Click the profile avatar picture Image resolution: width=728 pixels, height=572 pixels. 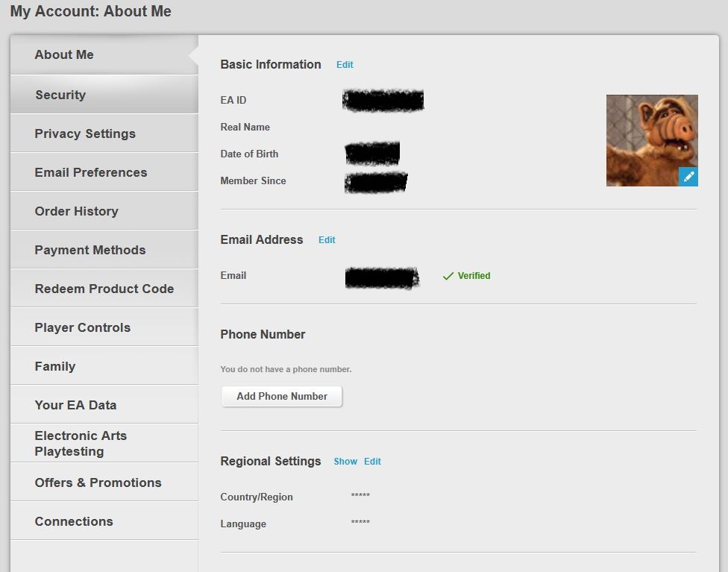(x=652, y=141)
